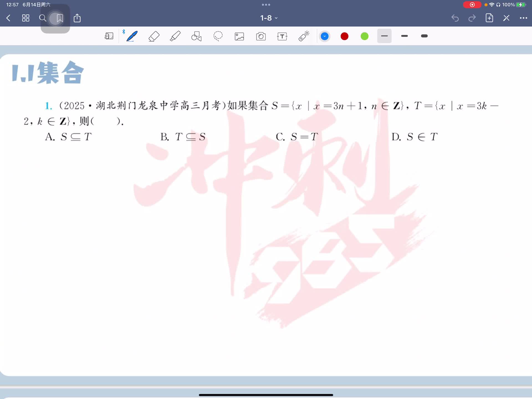Open the thumbnail grid view
This screenshot has width=532, height=399.
(x=26, y=18)
